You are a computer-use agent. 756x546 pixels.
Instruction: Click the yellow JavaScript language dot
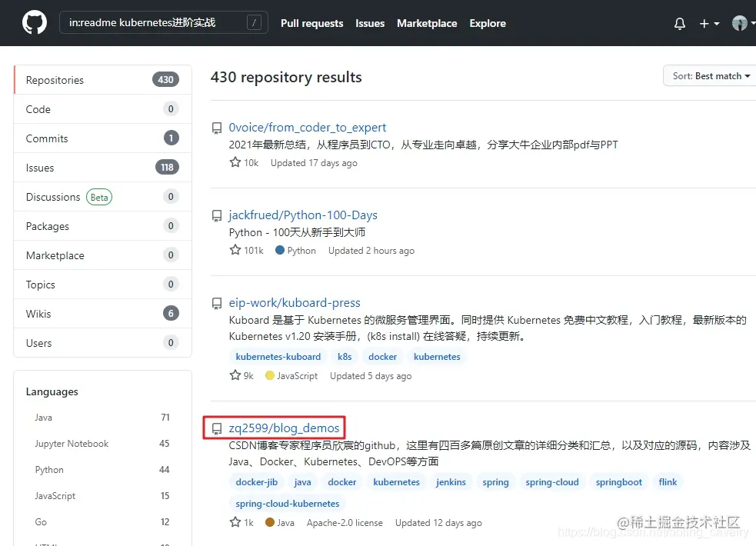pyautogui.click(x=269, y=375)
